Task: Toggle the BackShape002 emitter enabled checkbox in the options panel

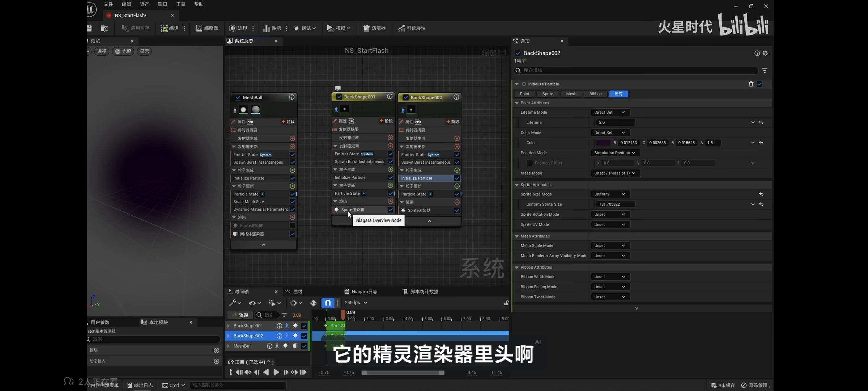Action: coord(518,53)
